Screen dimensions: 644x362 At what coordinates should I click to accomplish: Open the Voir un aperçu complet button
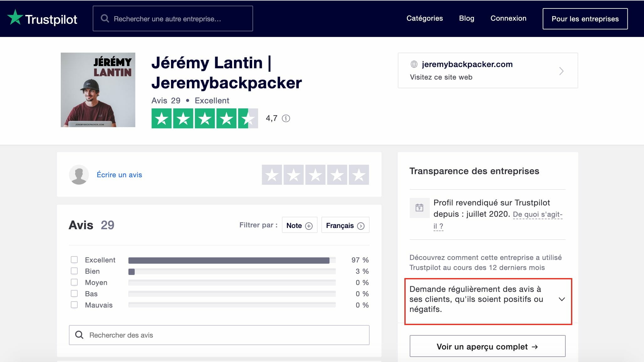point(487,346)
